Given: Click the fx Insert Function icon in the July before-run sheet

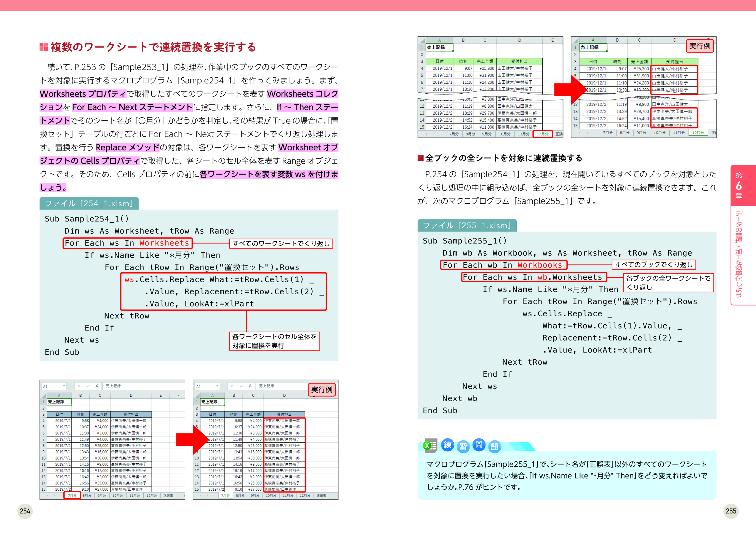Looking at the screenshot, I should click(x=97, y=386).
